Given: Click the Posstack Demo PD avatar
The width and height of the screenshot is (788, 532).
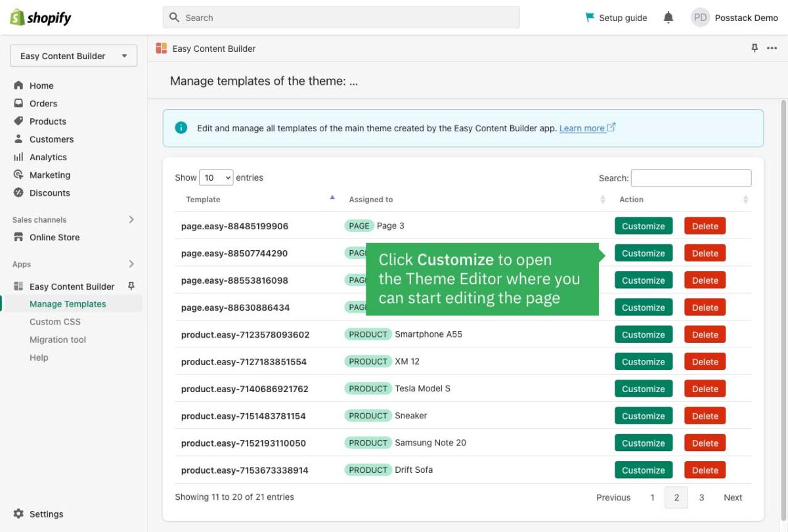Looking at the screenshot, I should click(x=700, y=18).
